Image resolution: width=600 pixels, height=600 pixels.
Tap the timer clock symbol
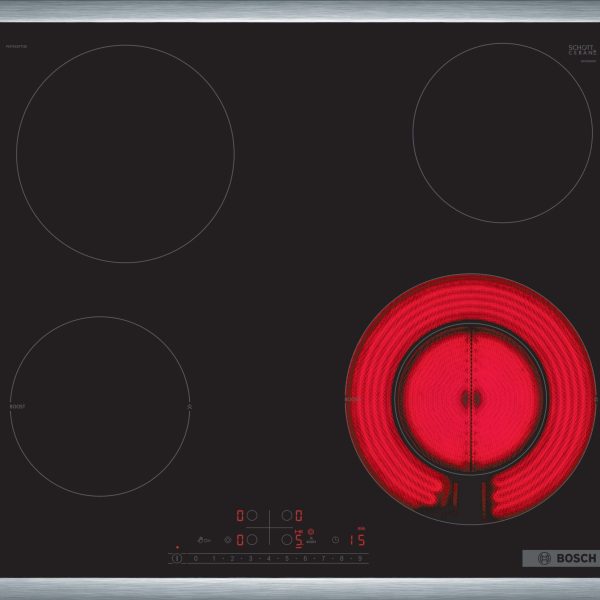click(335, 540)
